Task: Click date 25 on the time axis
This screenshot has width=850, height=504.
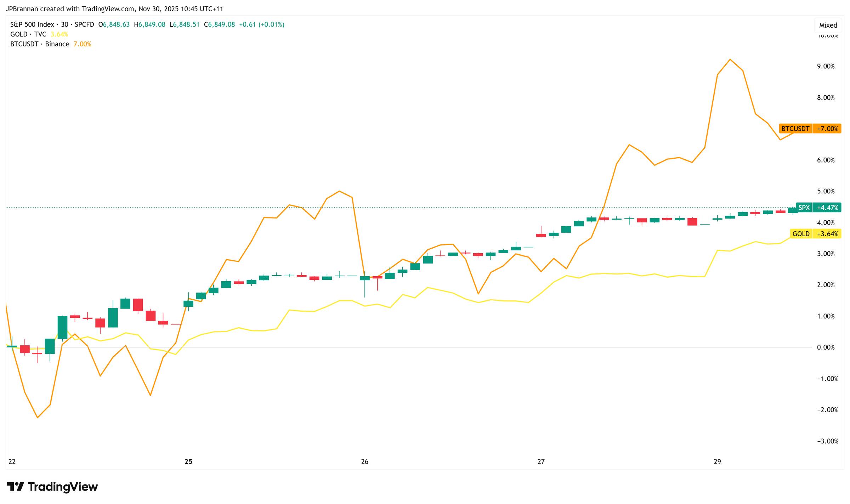Action: 188,461
